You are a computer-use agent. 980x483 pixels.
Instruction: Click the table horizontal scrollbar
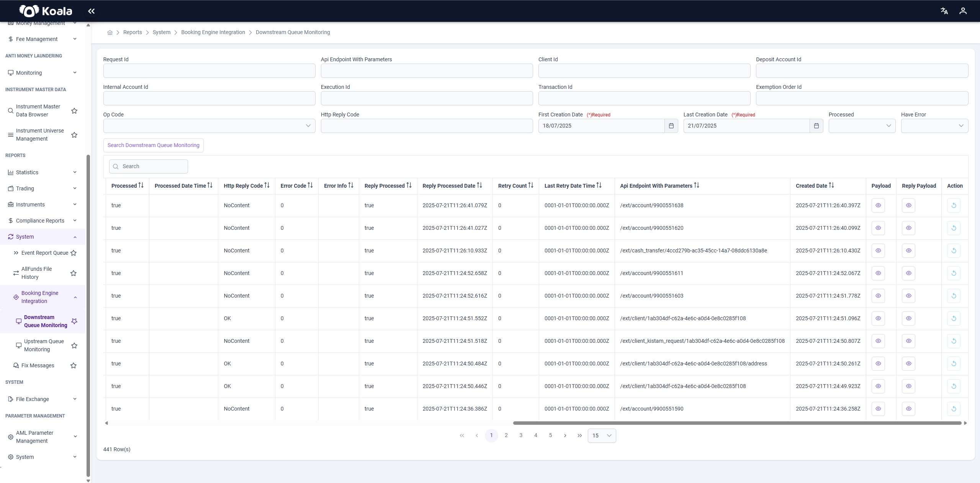737,423
